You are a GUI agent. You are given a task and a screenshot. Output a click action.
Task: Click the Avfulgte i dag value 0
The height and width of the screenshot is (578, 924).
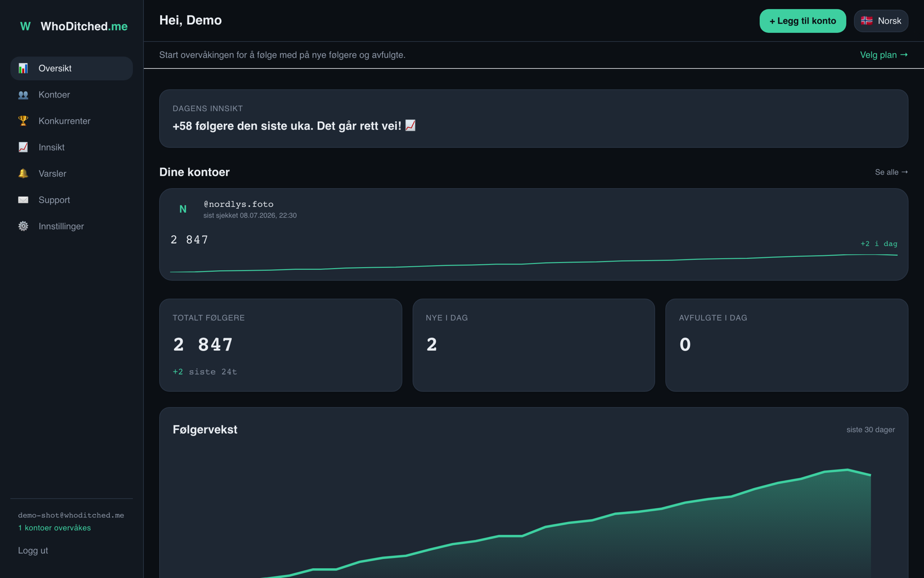click(x=685, y=344)
